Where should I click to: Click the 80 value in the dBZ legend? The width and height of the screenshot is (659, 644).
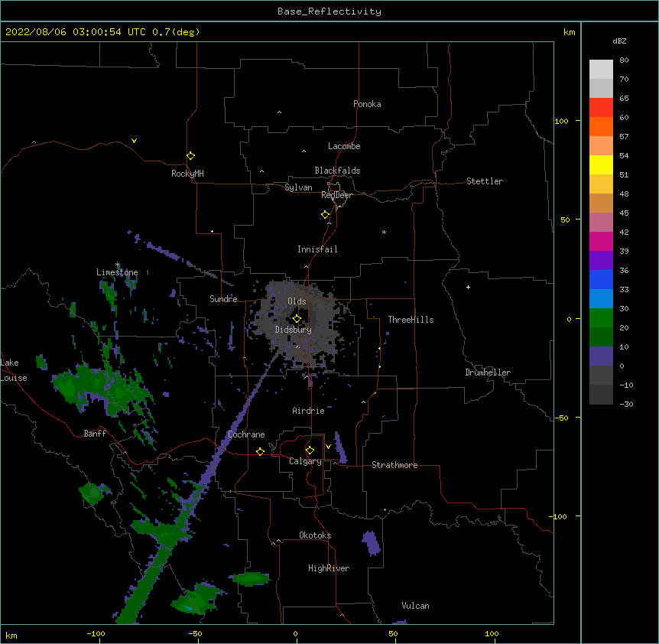[624, 60]
